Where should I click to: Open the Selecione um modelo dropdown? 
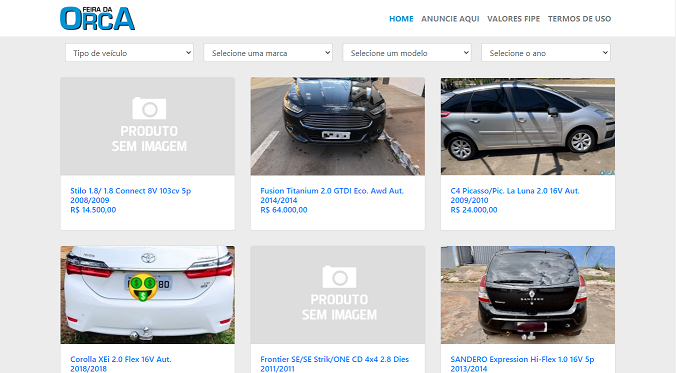(407, 53)
